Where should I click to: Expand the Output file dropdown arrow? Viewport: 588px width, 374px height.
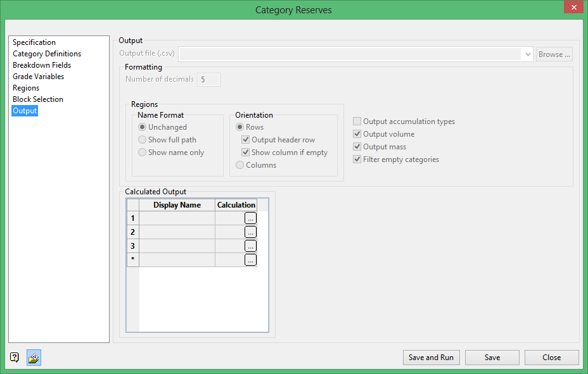tap(528, 54)
